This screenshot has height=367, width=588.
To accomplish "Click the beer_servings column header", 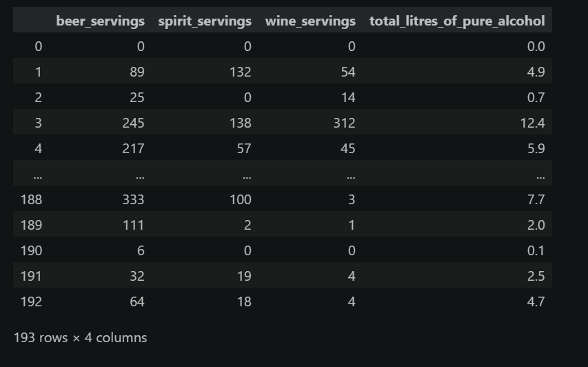I will coord(100,21).
